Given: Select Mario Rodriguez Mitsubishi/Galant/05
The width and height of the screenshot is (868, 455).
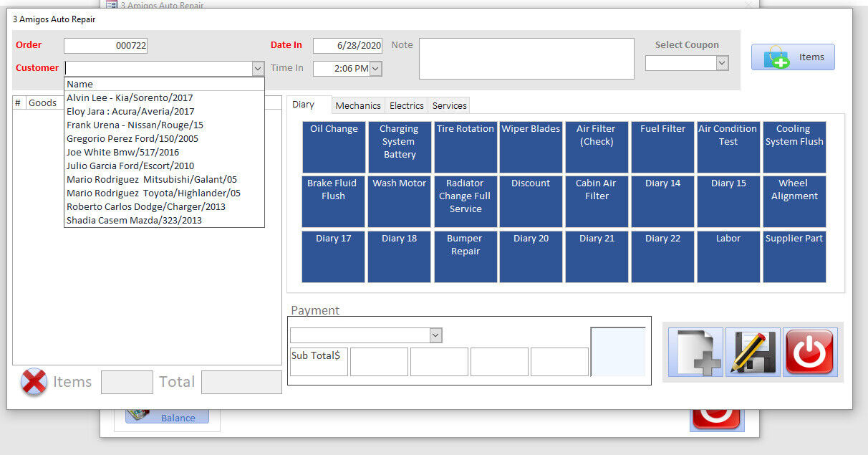Looking at the screenshot, I should 164,179.
